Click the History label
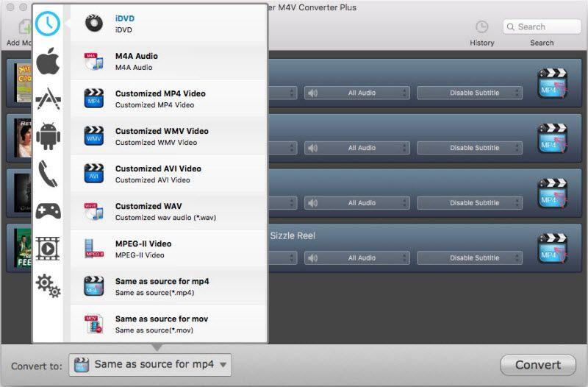 pos(482,43)
